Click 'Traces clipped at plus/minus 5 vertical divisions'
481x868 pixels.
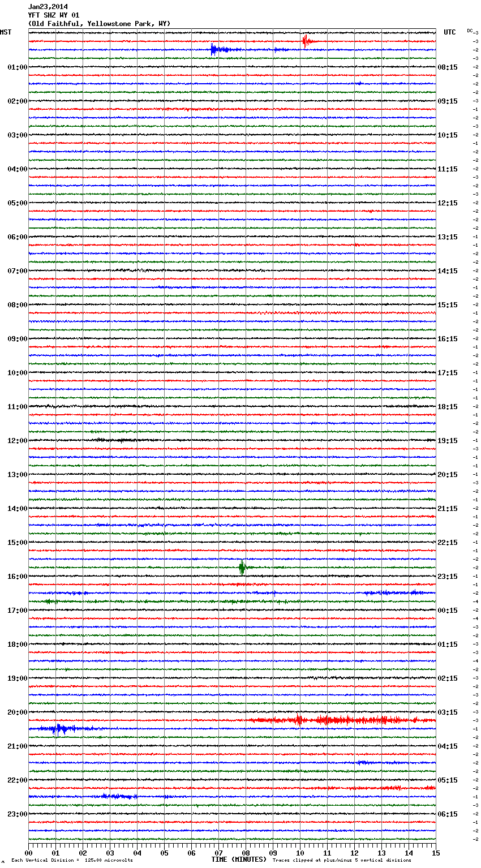coord(342,861)
